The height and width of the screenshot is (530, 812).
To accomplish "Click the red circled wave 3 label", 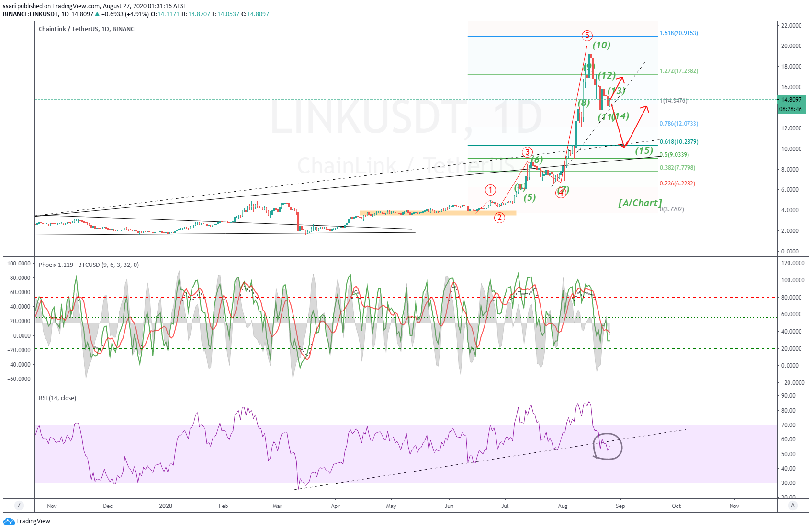I will pyautogui.click(x=527, y=152).
